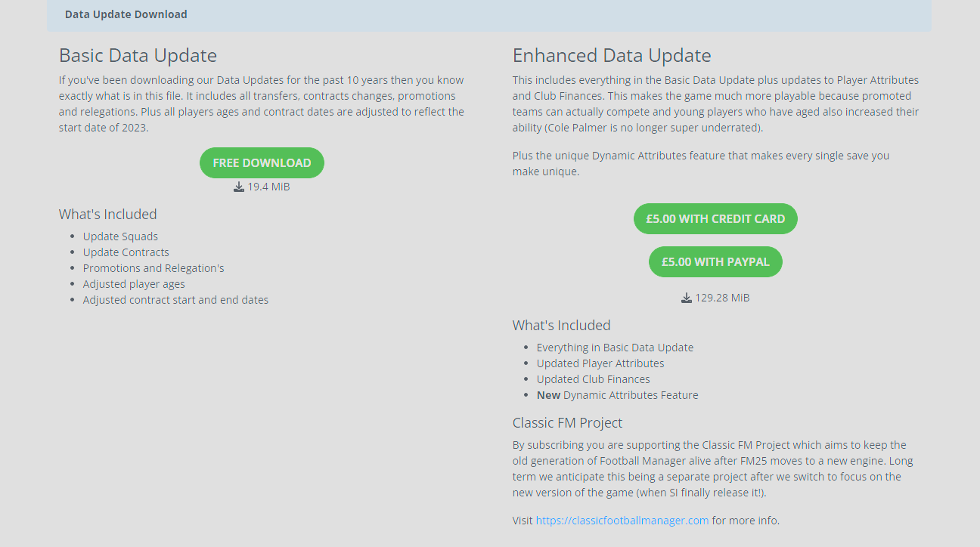
Task: Select the Promotions and Relegation's bullet
Action: [154, 268]
